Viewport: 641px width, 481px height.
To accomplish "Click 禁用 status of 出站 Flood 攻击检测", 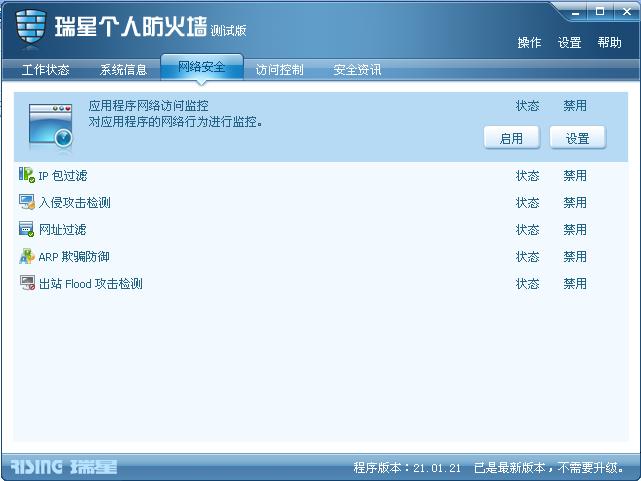I will point(575,284).
